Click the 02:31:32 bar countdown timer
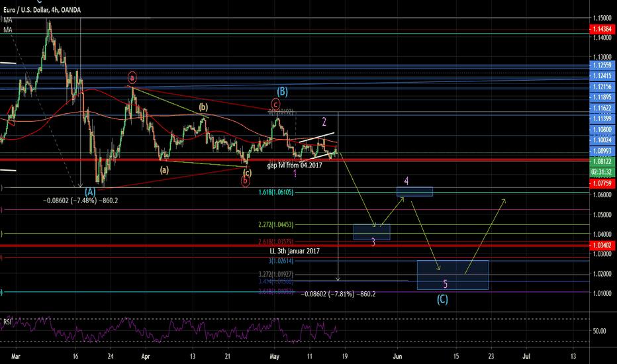Screen dimensions: 617x364 pos(602,172)
